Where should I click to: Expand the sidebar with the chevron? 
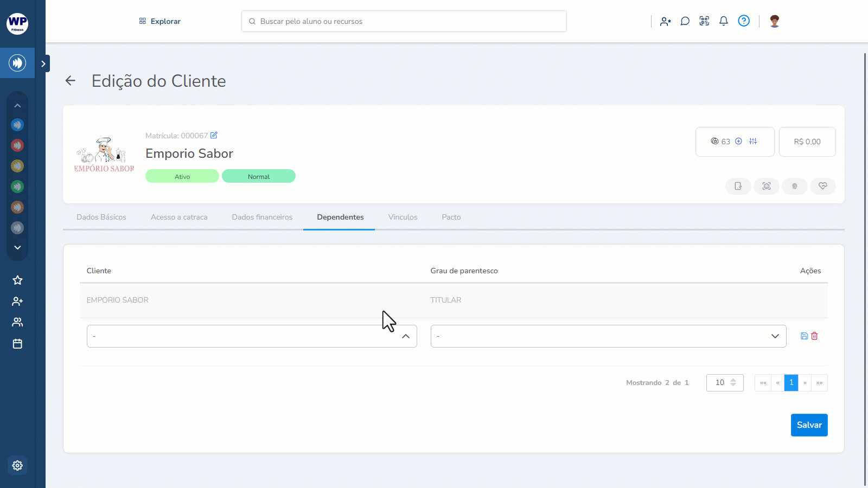[43, 63]
